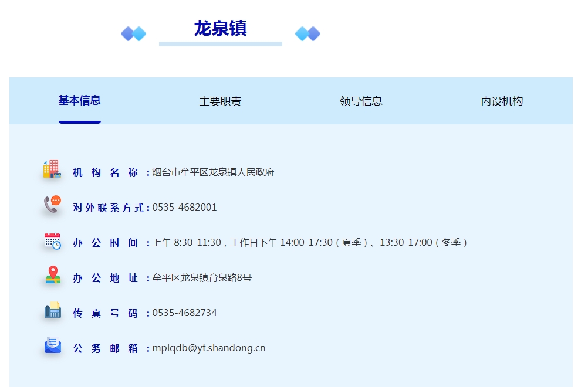Click the phone number 0535-4682001
588x387 pixels.
point(184,207)
